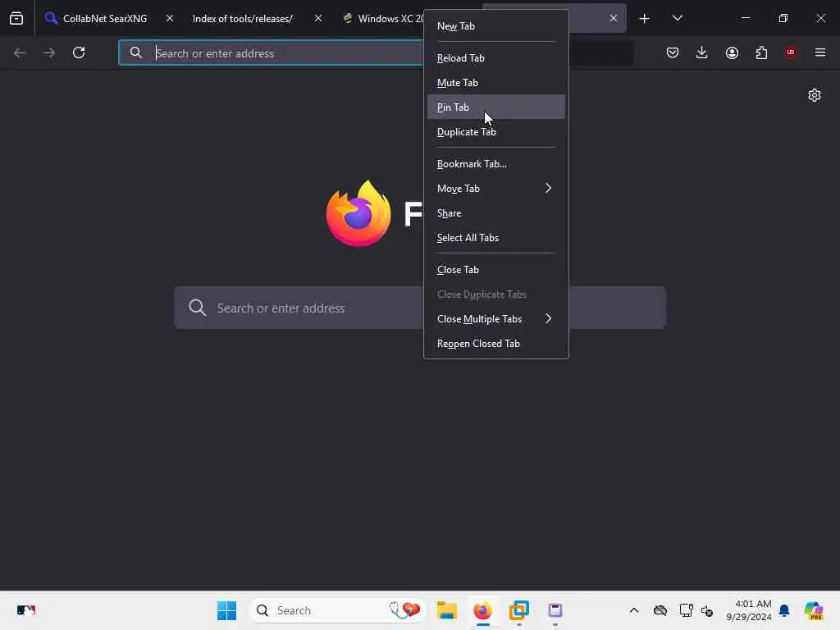Click the homepage search box

pyautogui.click(x=420, y=308)
